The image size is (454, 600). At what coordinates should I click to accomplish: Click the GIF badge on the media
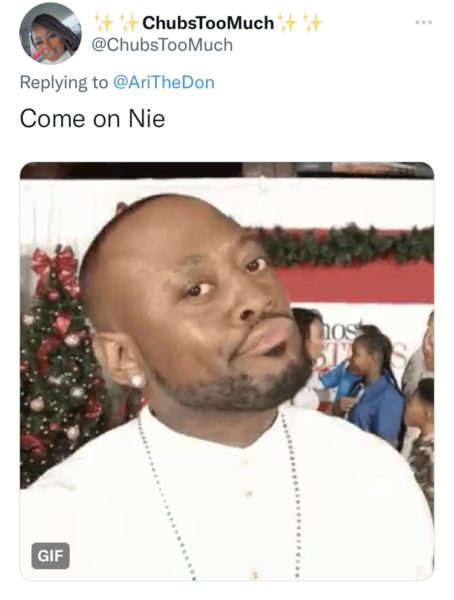[50, 555]
